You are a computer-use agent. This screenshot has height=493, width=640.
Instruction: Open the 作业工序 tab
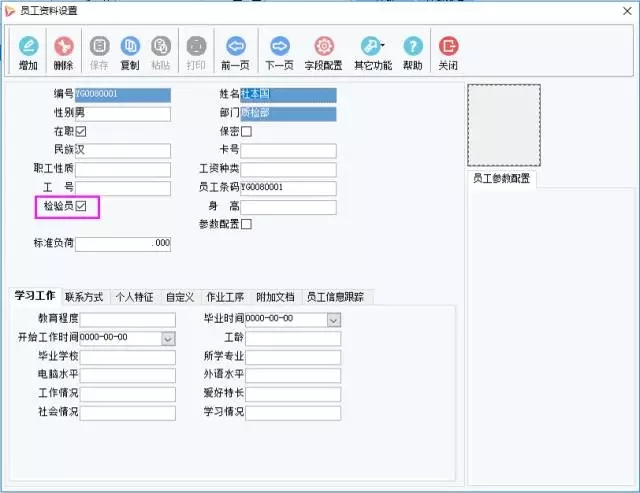point(227,297)
